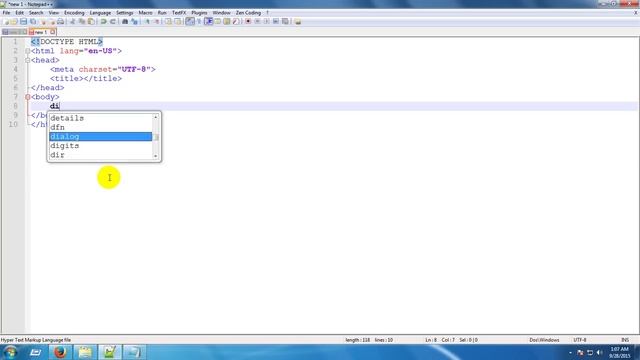
Task: Open the Zen Coding menu
Action: click(248, 13)
